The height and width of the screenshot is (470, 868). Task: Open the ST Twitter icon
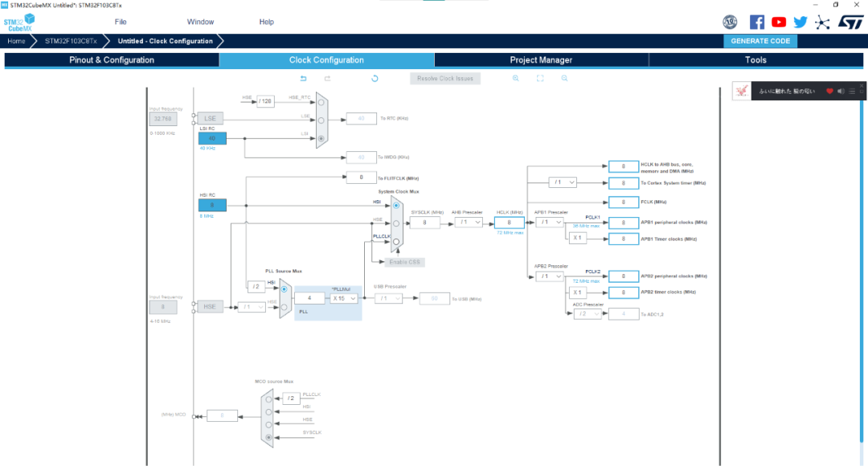800,22
